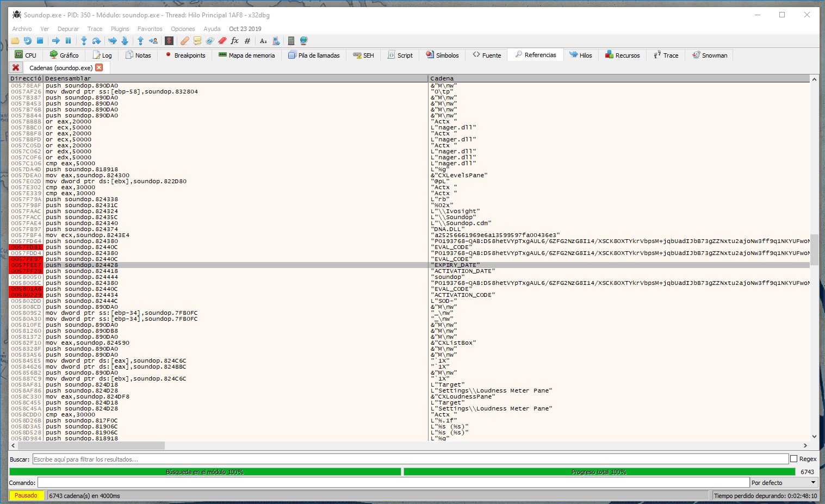This screenshot has height=504, width=825.
Task: Switch to the Snowman tab
Action: (710, 55)
